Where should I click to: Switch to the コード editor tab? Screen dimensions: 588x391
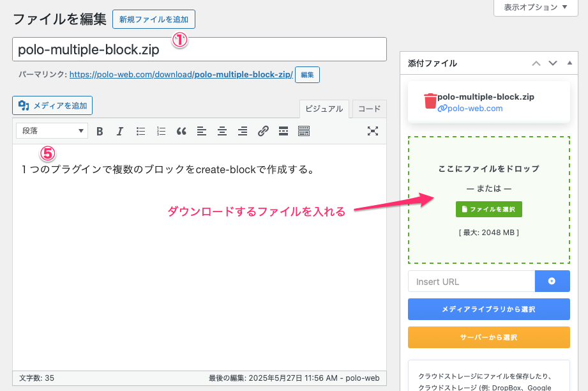tap(369, 109)
